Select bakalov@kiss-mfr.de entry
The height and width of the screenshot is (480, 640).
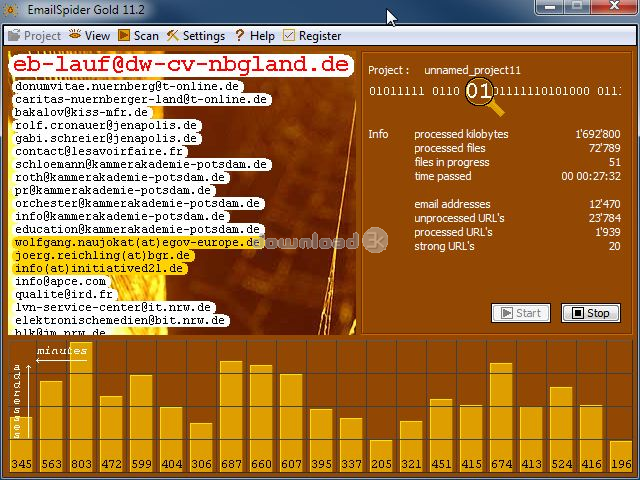click(x=81, y=112)
